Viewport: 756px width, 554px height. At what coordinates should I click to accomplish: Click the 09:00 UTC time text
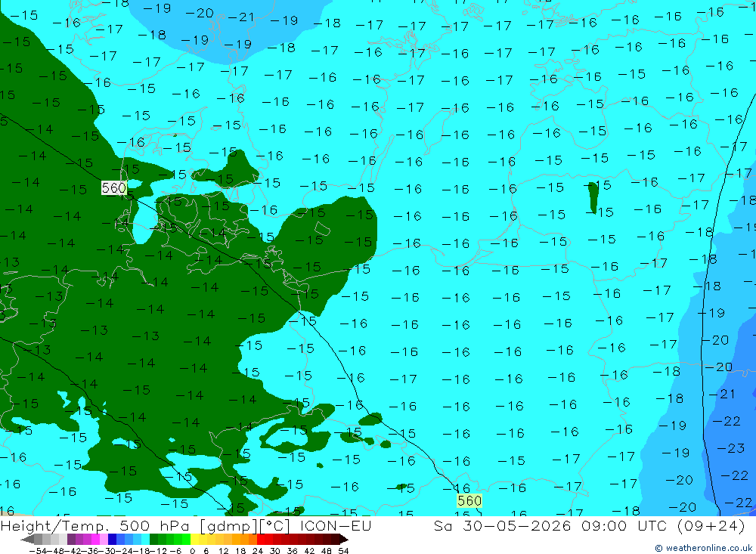(x=626, y=525)
